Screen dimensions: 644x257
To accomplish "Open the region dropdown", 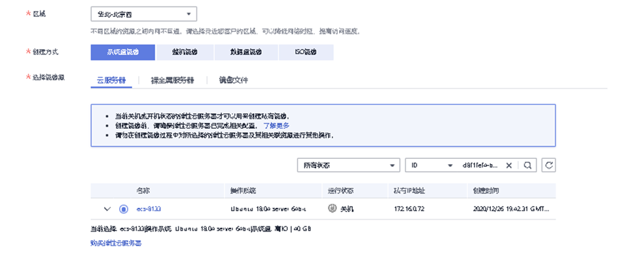I will (x=144, y=14).
